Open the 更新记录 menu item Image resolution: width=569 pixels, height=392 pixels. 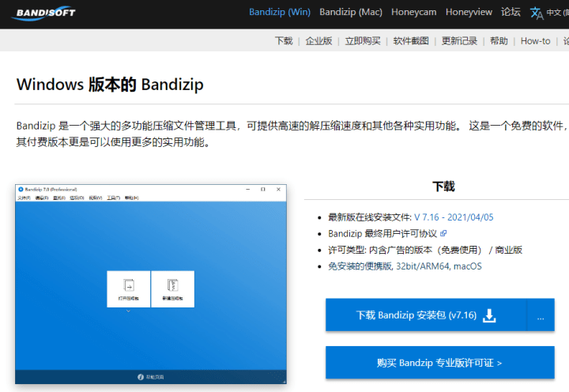click(459, 41)
